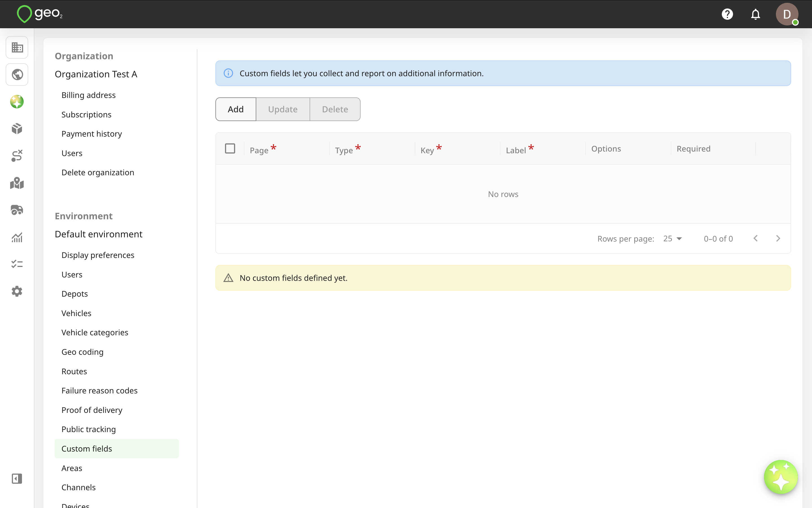Viewport: 812px width, 508px height.
Task: Click the green sparkle globe sidebar icon
Action: click(x=17, y=102)
